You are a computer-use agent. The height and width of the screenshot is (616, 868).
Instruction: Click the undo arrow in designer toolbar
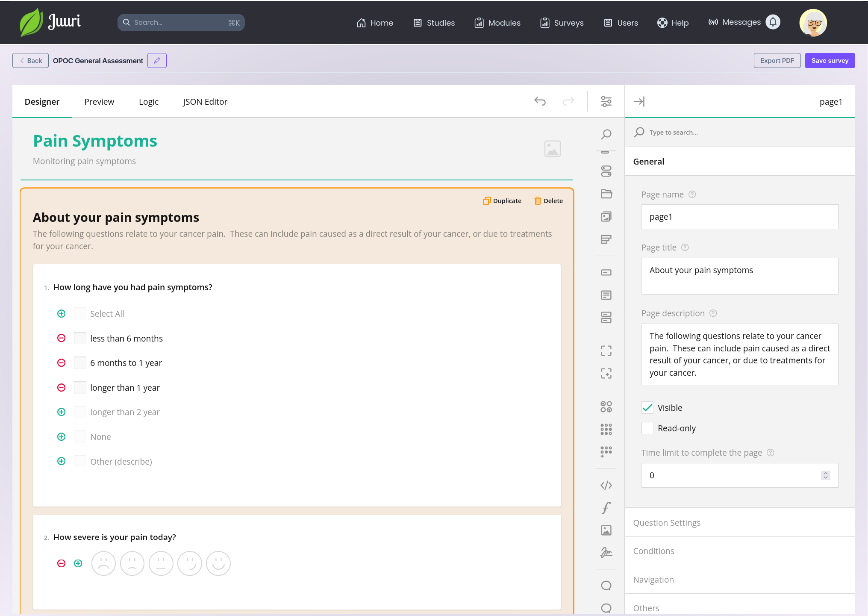[540, 101]
